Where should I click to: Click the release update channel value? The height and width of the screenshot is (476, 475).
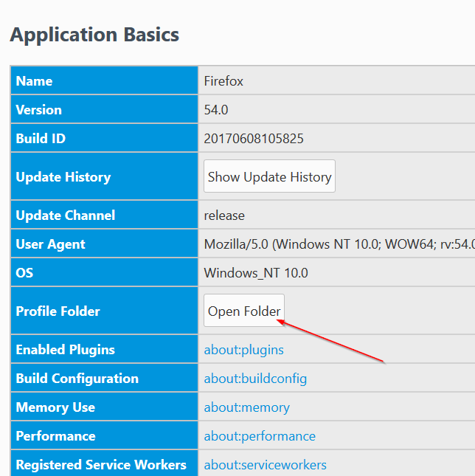pyautogui.click(x=224, y=215)
